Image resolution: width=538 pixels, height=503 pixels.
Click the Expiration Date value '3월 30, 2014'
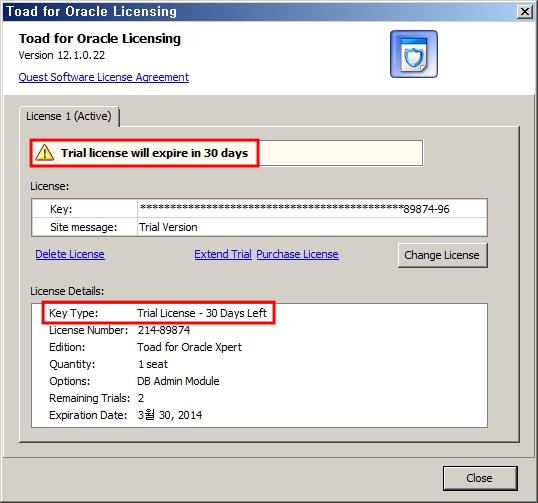pos(170,415)
